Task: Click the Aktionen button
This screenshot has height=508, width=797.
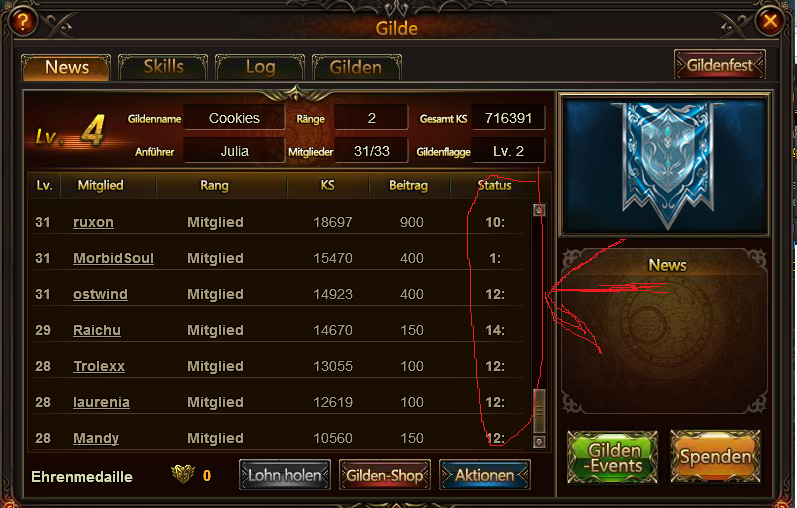Action: [484, 475]
